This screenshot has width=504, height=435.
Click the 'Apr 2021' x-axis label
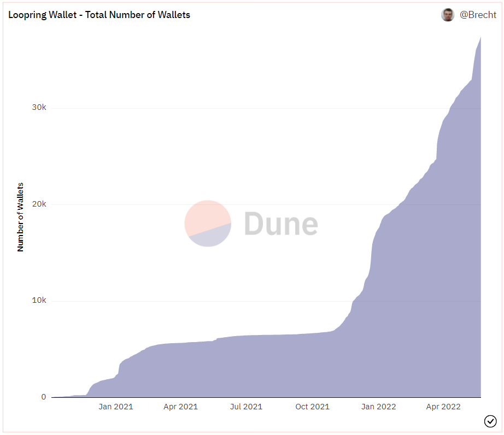coord(181,407)
